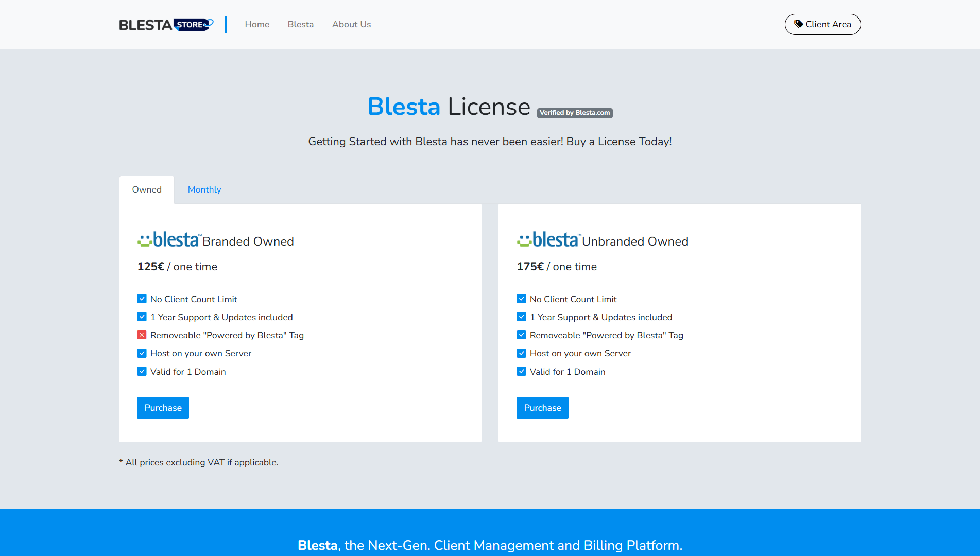Click the tag icon in Client Area button

click(x=798, y=24)
